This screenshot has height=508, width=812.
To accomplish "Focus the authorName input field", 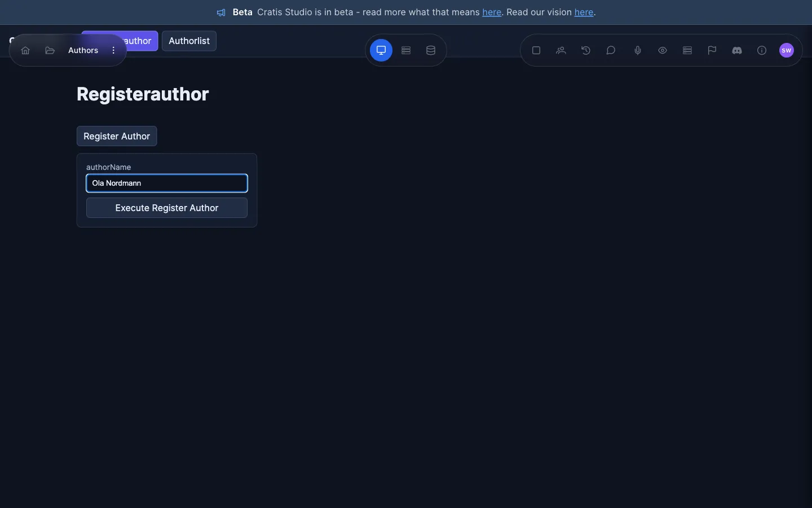I will 167,183.
